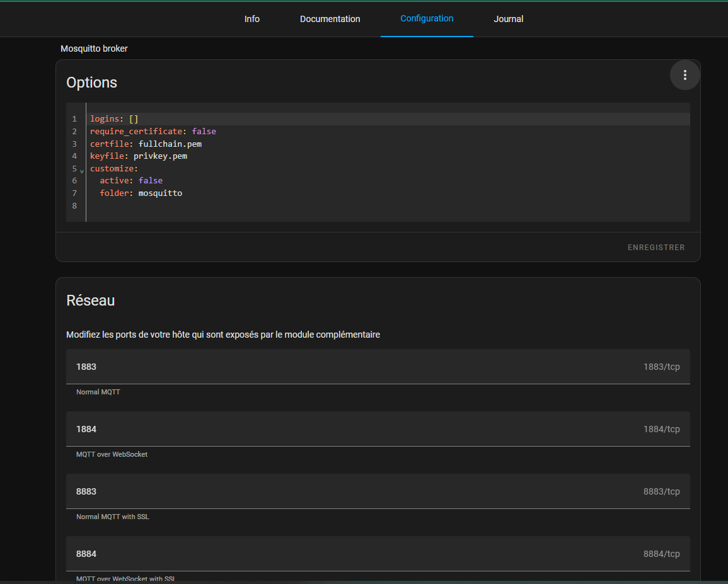Click the folder mosquitto value
The image size is (728, 584).
160,193
